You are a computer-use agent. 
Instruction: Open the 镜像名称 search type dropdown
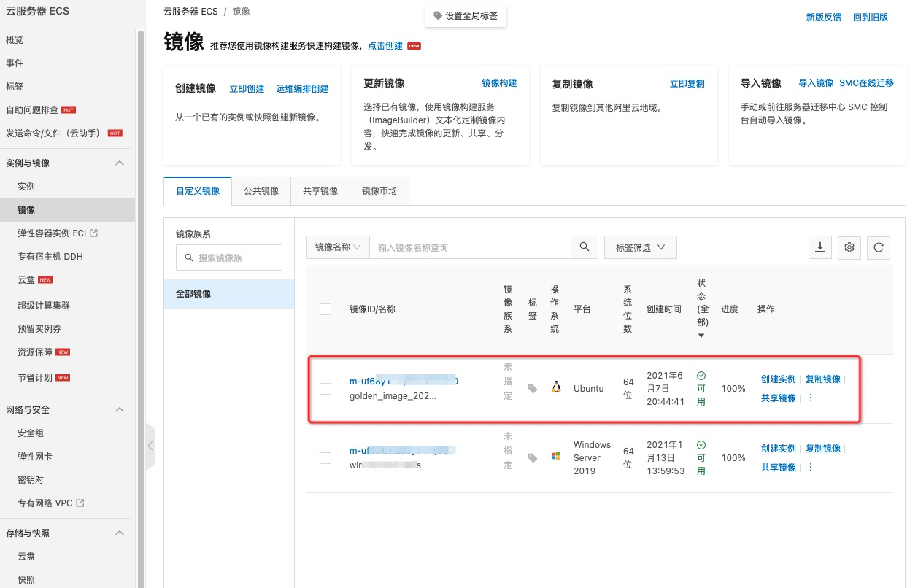click(338, 247)
